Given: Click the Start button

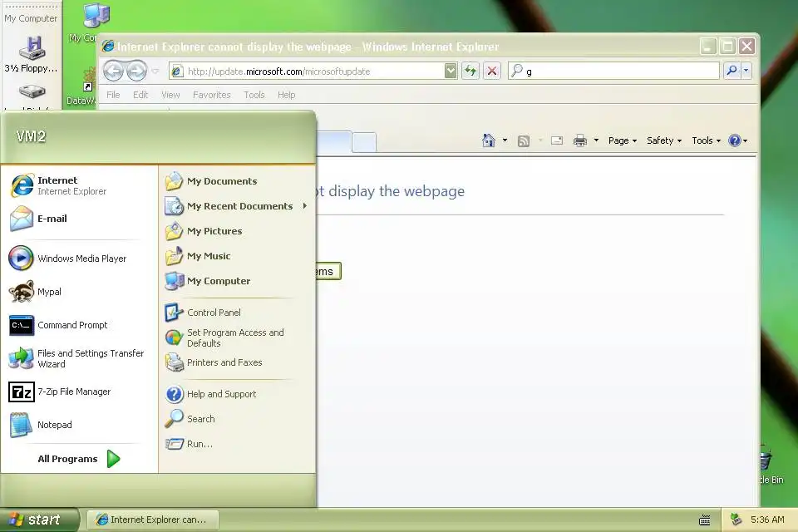Looking at the screenshot, I should click(39, 520).
